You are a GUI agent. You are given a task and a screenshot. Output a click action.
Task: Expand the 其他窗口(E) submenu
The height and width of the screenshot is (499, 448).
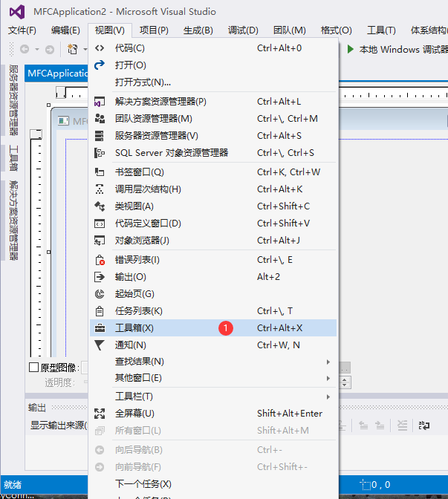coord(328,378)
